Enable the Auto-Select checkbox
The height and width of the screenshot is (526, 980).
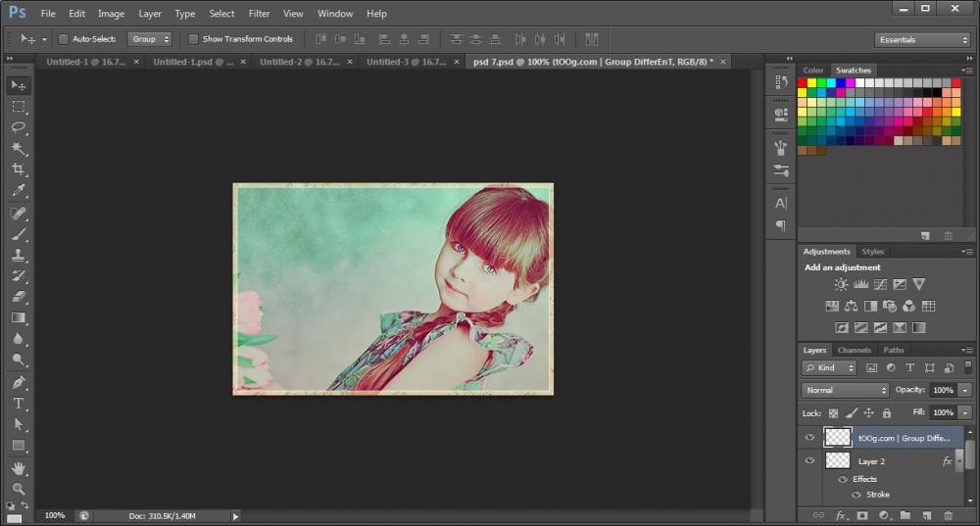tap(64, 39)
